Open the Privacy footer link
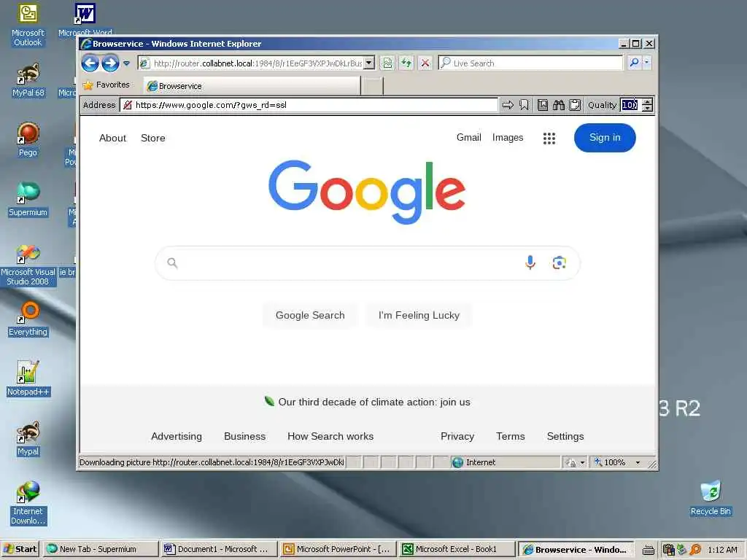Screen dimensions: 747x560 (457, 436)
